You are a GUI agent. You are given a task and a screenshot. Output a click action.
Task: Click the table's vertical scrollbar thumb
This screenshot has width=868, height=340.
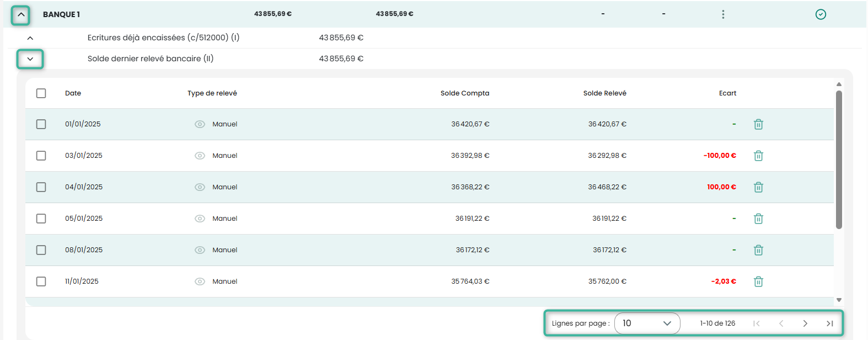pos(839,160)
